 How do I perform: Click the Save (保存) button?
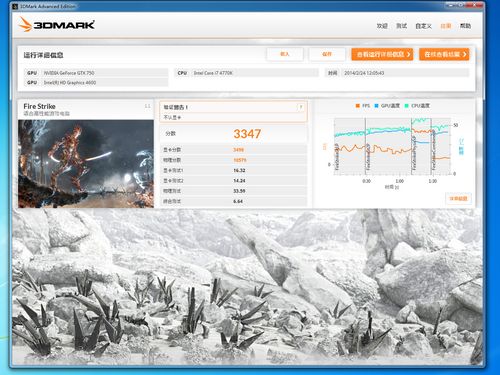[327, 54]
